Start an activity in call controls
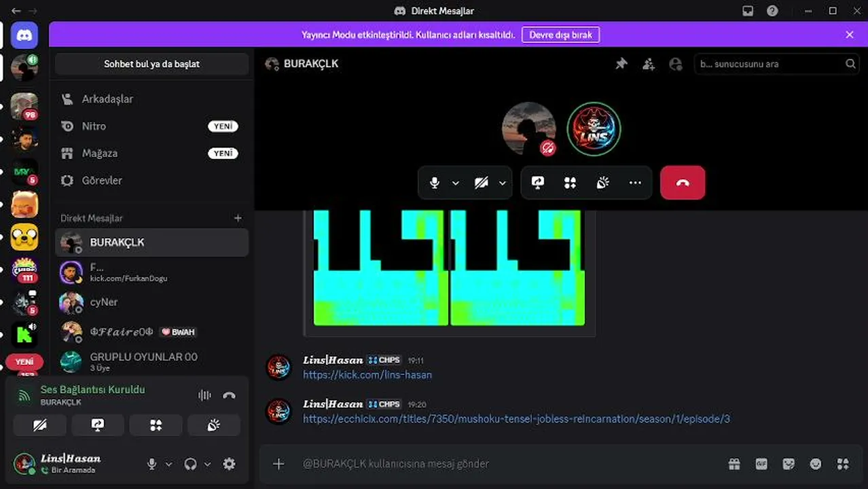This screenshot has width=868, height=489. pos(571,183)
